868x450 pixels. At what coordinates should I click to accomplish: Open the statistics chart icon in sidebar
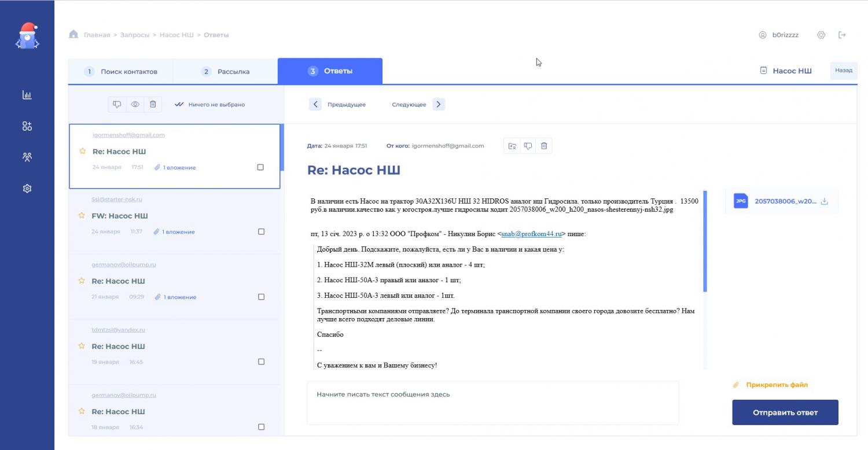click(27, 95)
